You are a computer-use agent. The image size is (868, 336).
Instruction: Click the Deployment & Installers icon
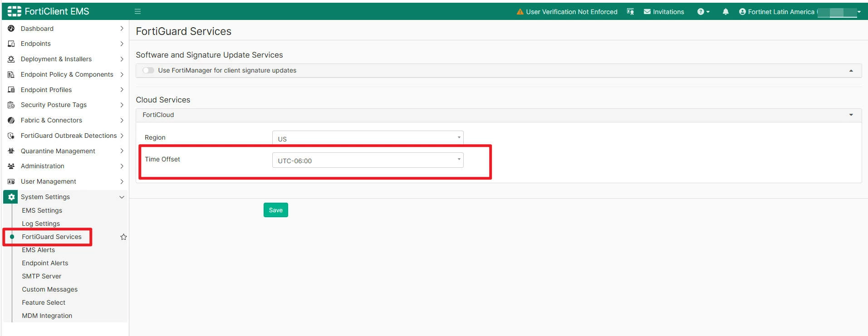pyautogui.click(x=11, y=59)
